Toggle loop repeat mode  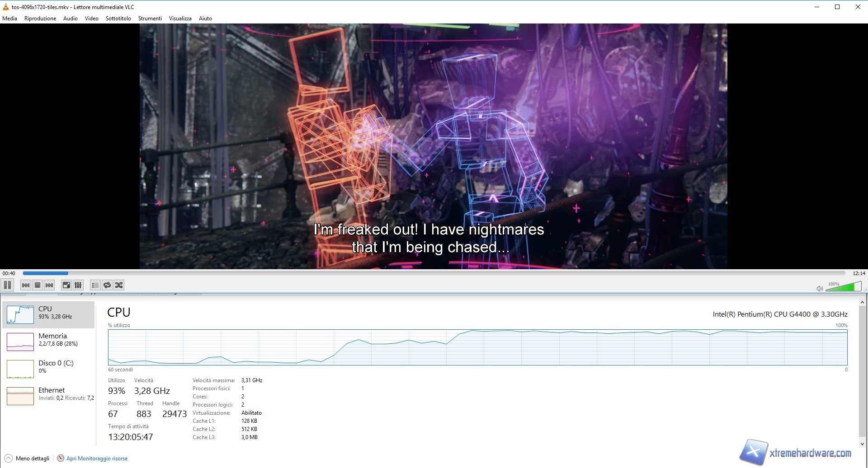coord(107,285)
